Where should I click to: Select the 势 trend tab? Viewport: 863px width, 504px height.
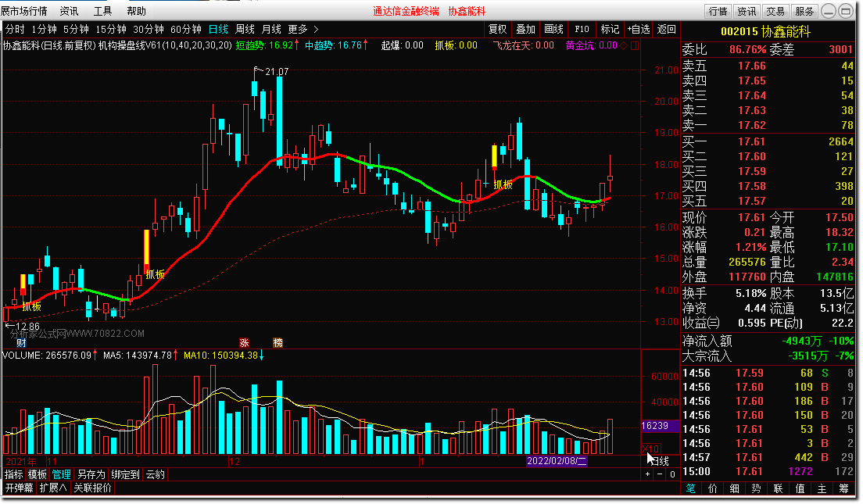tap(756, 488)
